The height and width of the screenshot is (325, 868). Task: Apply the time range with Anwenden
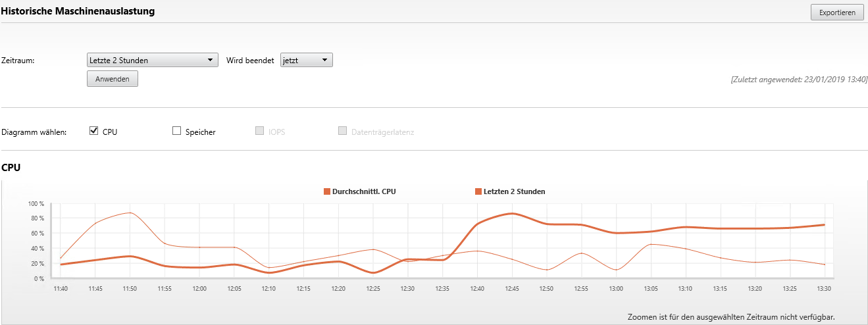click(113, 79)
